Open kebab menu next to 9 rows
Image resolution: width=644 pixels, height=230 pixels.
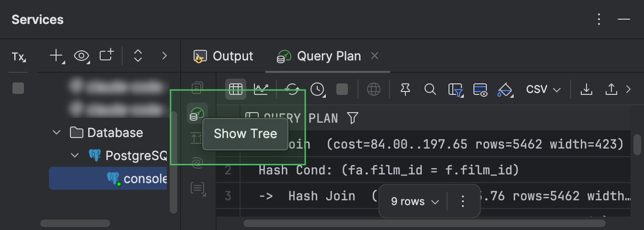pos(462,202)
